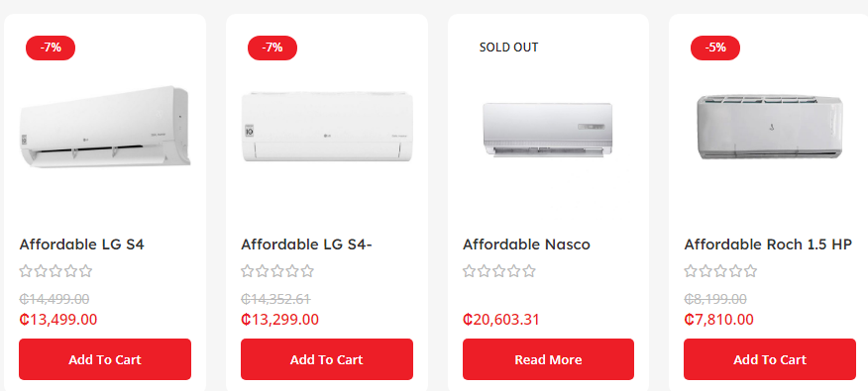Image resolution: width=868 pixels, height=391 pixels.
Task: Click the ₵13,299.00 sale price
Action: pyautogui.click(x=279, y=320)
